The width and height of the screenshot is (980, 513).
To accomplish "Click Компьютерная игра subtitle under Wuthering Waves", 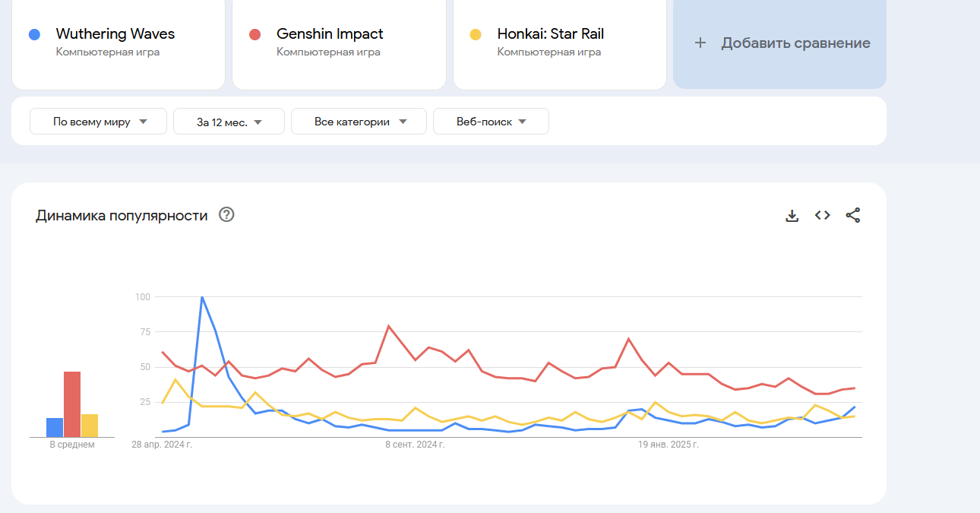I will (108, 52).
